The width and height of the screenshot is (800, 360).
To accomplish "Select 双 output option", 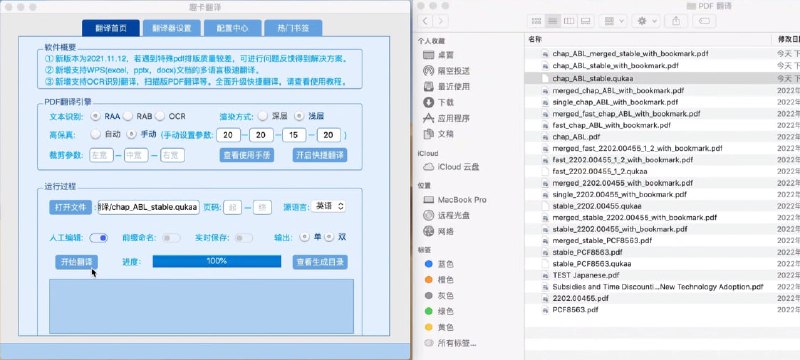I will coord(329,237).
